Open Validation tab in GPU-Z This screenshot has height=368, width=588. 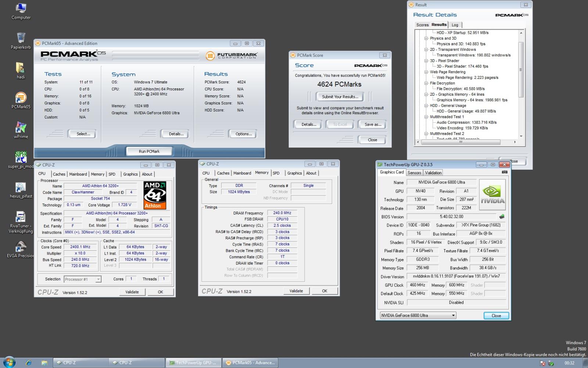pos(433,173)
